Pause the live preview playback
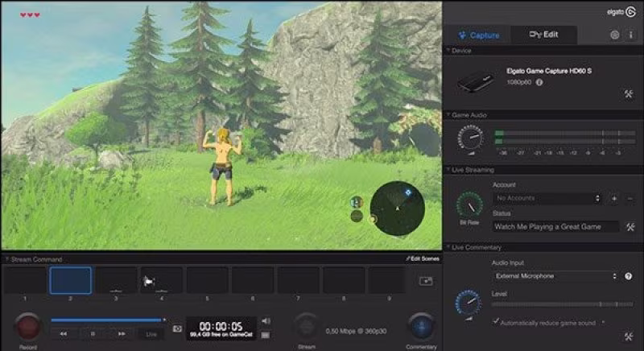This screenshot has height=351, width=644. point(93,334)
